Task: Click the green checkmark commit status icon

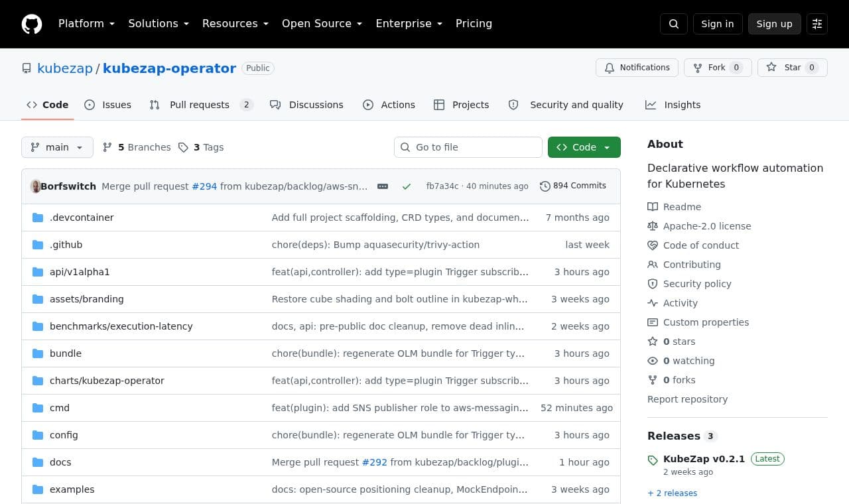Action: point(407,186)
